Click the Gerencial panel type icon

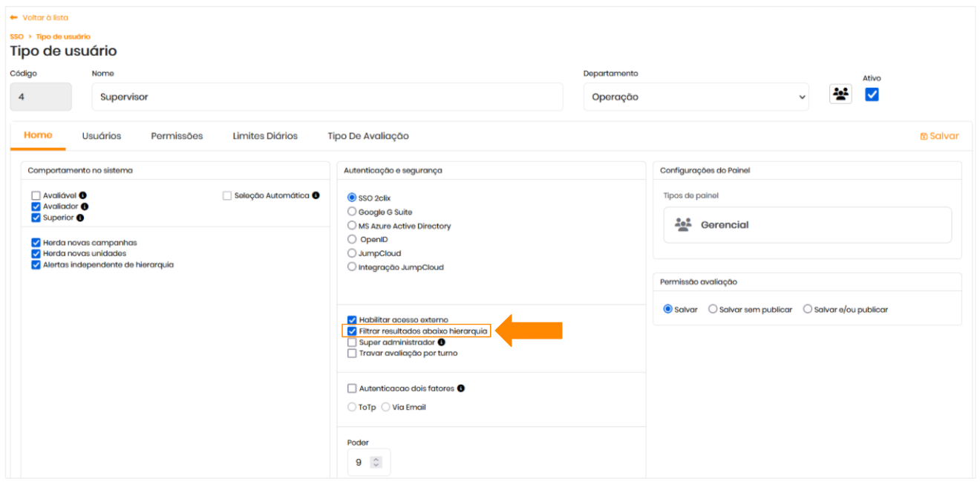[683, 225]
